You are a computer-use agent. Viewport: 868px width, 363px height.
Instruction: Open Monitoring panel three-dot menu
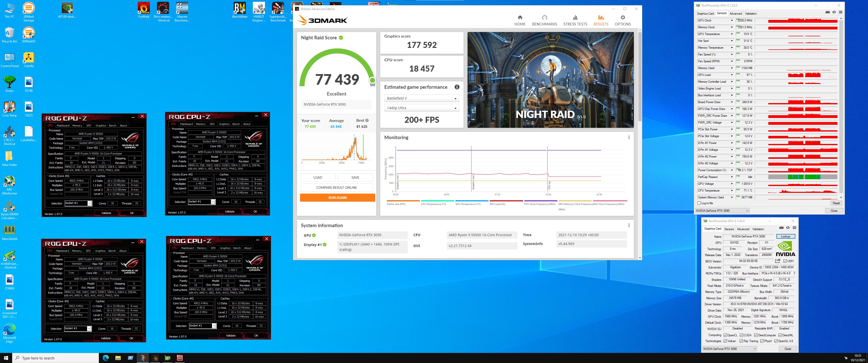[x=629, y=137]
